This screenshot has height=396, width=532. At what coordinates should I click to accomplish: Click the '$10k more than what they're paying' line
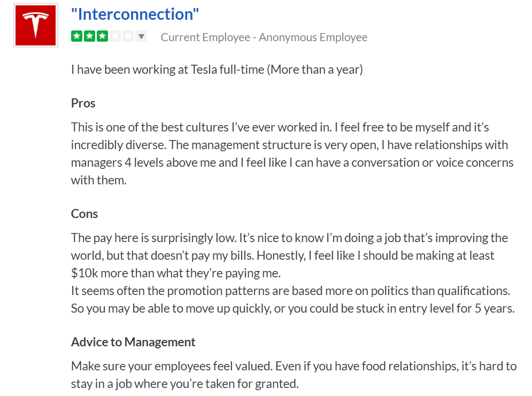pos(176,273)
